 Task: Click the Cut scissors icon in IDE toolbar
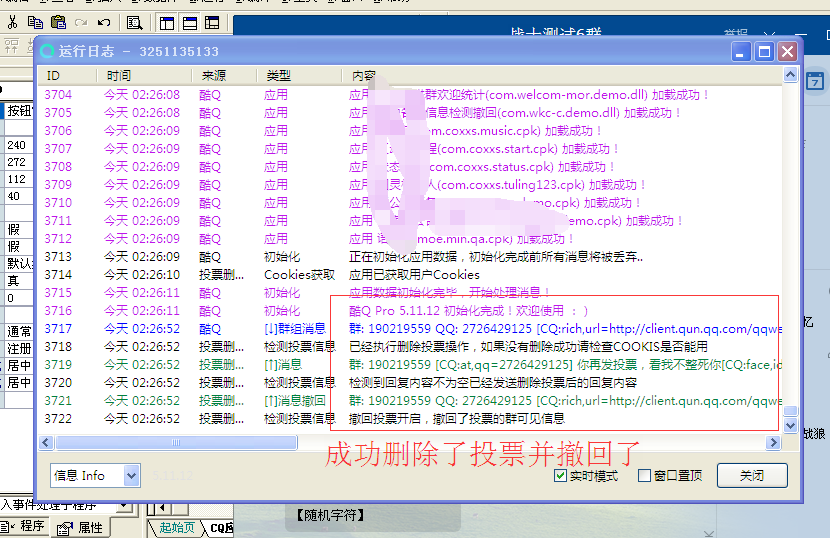(x=13, y=22)
